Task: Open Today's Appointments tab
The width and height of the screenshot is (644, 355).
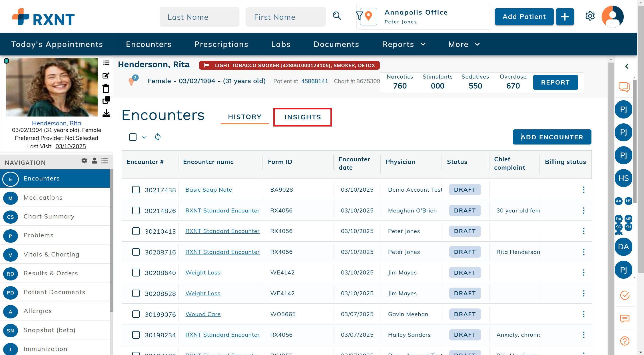Action: pos(57,44)
